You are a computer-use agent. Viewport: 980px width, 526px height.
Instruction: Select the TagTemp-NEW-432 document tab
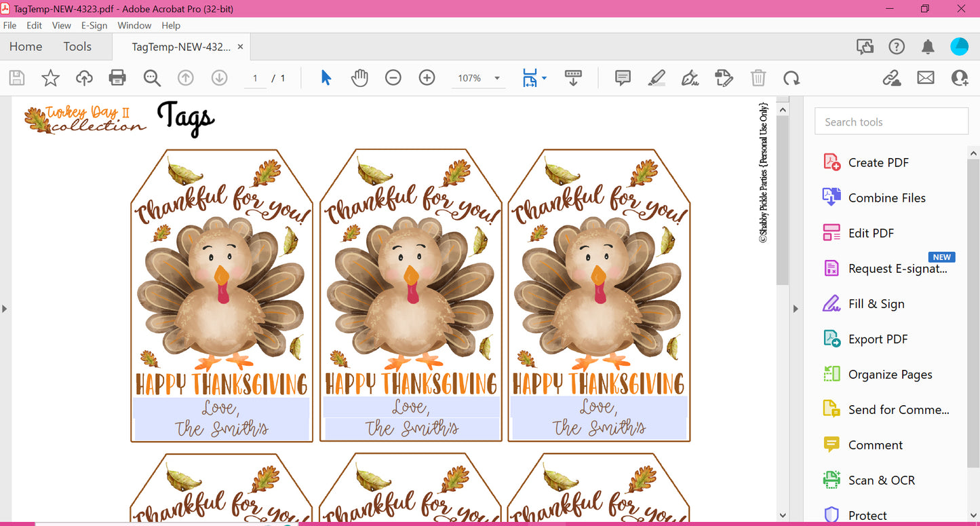tap(180, 47)
